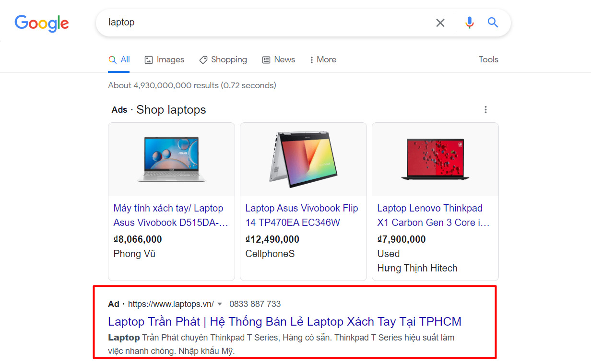Viewport: 591px width, 364px height.
Task: Clear the search box with the X icon
Action: coord(440,23)
